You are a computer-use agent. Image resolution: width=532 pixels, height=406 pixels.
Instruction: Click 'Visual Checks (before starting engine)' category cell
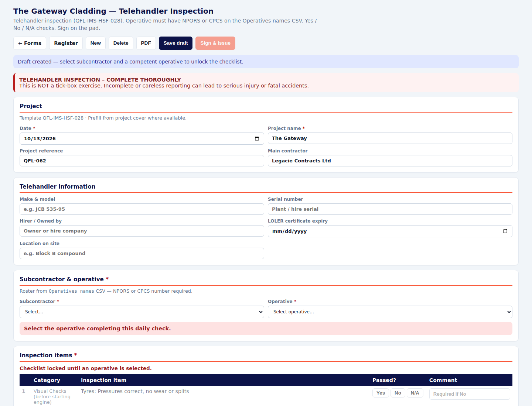coord(52,397)
